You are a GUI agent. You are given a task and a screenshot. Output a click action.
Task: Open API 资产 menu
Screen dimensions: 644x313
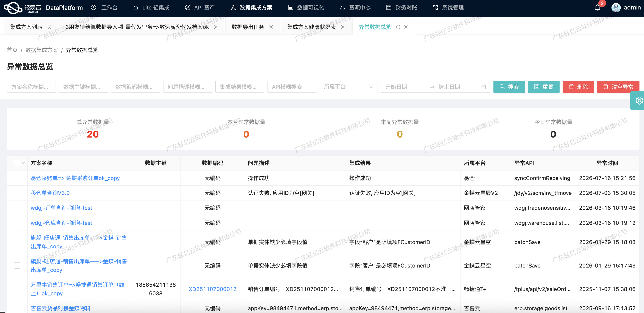[x=200, y=8]
